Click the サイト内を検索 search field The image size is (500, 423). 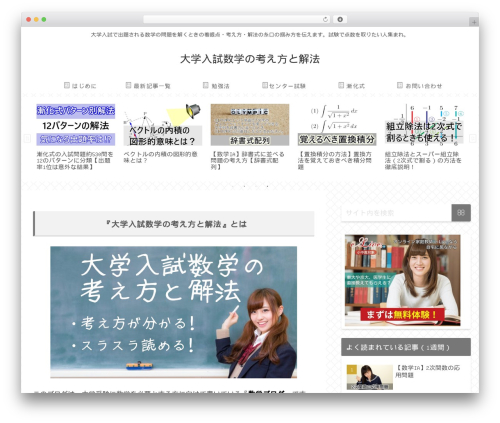[x=396, y=213]
